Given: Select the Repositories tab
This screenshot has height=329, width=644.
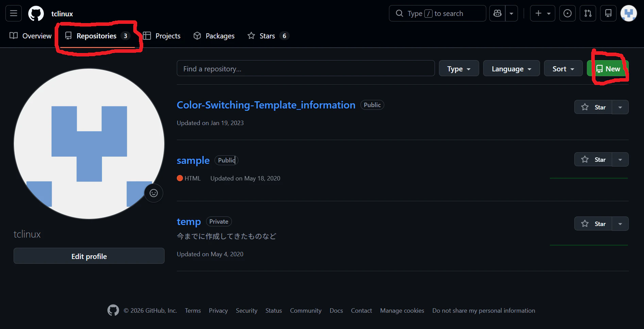Looking at the screenshot, I should pyautogui.click(x=98, y=36).
